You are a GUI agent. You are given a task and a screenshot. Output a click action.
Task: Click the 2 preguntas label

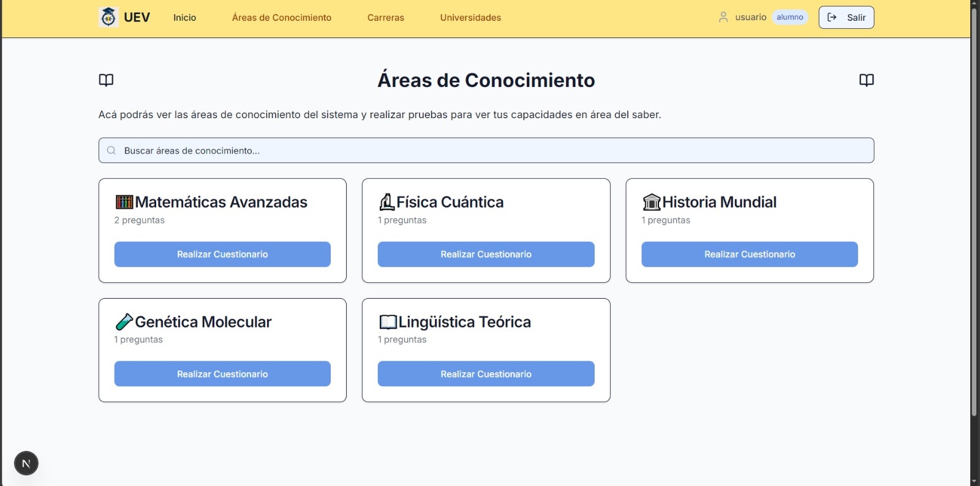pos(139,220)
